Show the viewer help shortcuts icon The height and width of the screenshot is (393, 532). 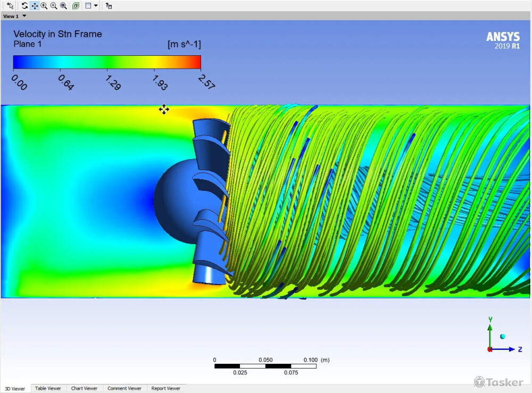coord(109,6)
